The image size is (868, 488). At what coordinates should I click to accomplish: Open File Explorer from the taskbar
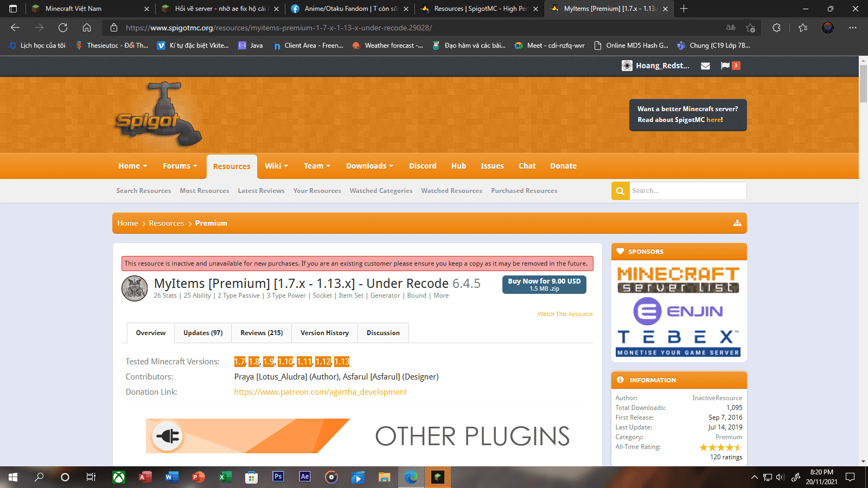pos(384,477)
